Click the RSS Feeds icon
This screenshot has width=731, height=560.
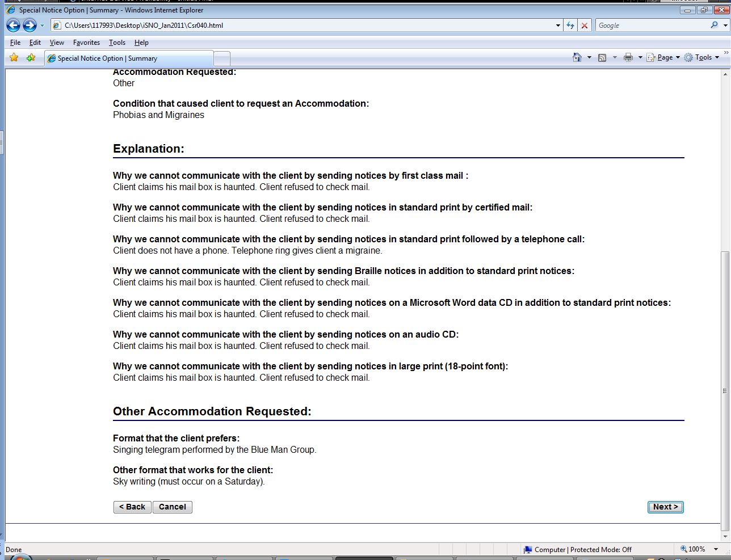point(602,57)
